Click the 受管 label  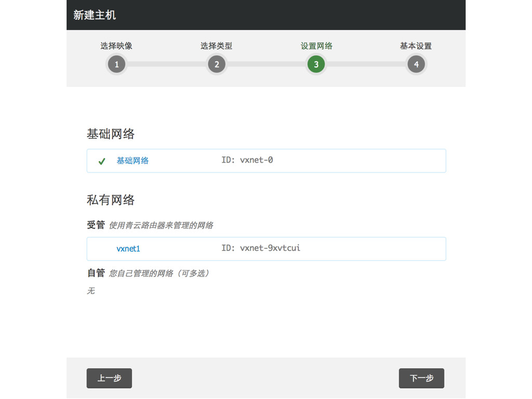pyautogui.click(x=96, y=225)
